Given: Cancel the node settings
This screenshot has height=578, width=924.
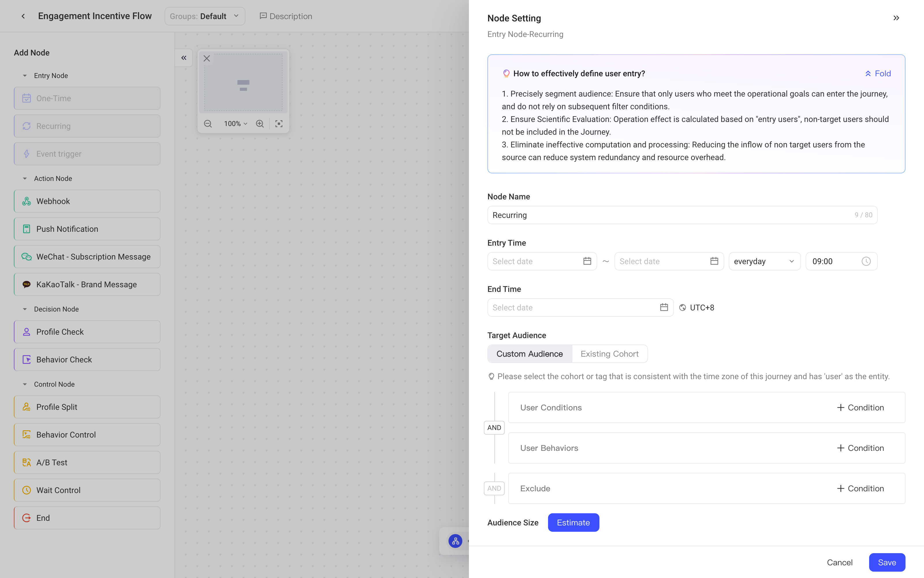Looking at the screenshot, I should pyautogui.click(x=839, y=562).
